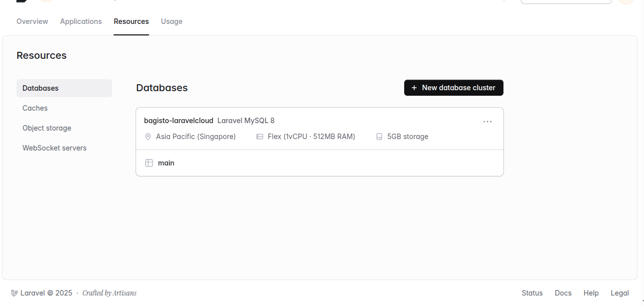Click the Laravel logo in the footer
The image size is (644, 306).
click(14, 293)
